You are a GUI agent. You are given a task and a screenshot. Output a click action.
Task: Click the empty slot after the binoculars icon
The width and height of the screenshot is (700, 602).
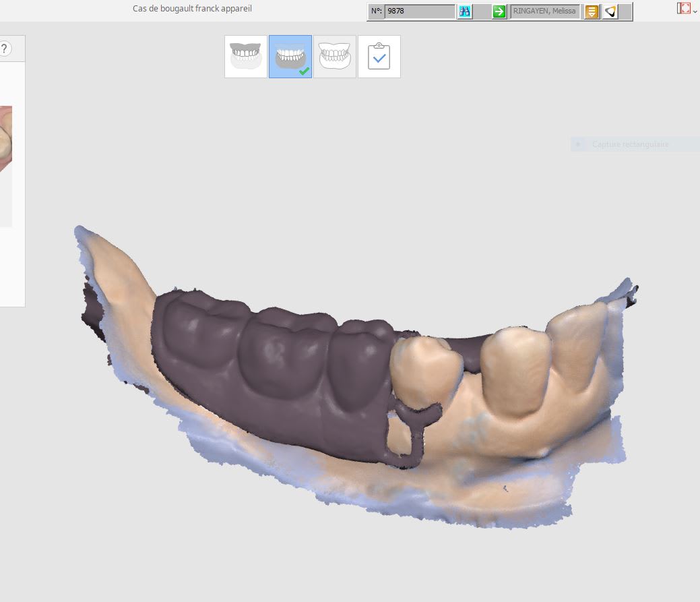coord(482,11)
